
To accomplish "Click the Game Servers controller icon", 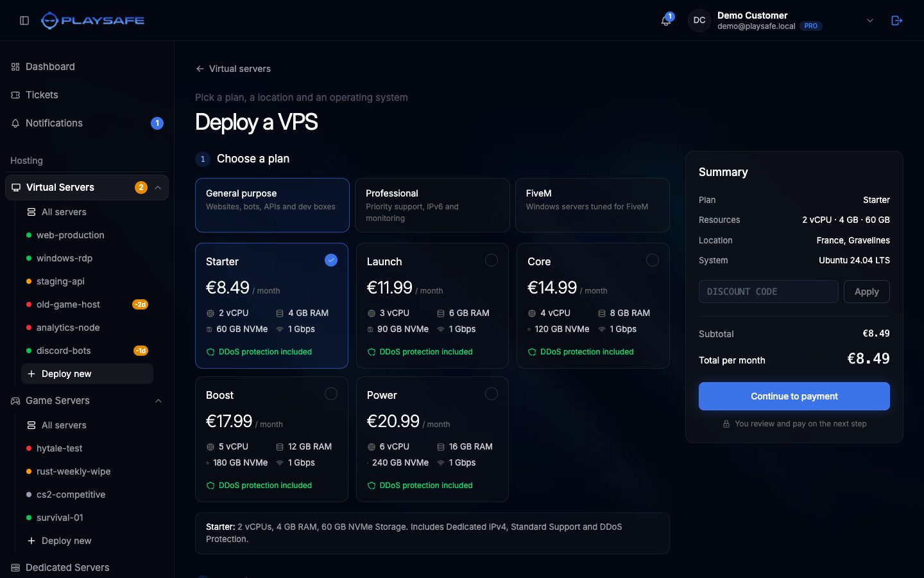I will pyautogui.click(x=15, y=401).
